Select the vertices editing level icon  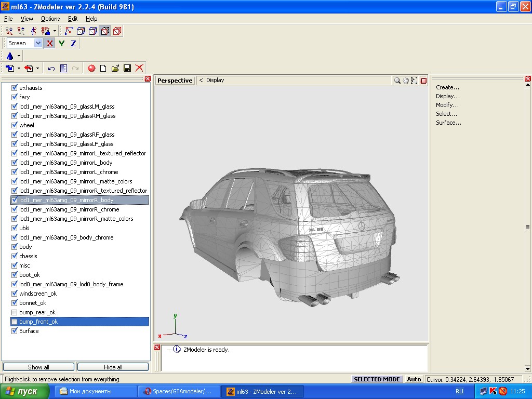[69, 31]
